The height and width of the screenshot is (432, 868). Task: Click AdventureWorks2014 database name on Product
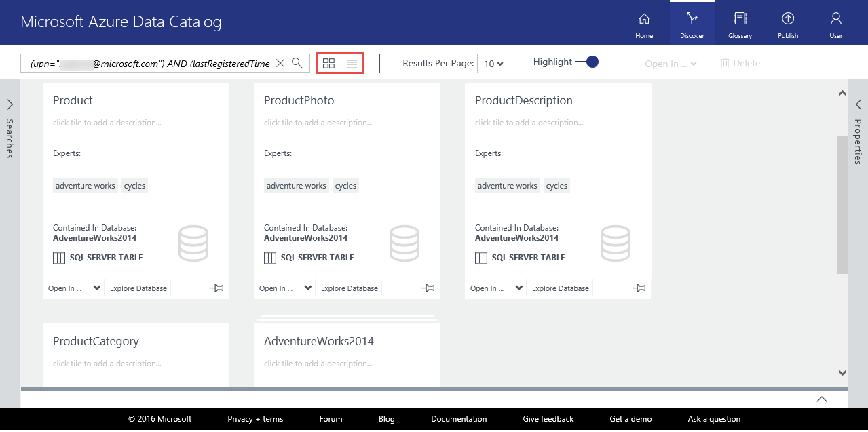(x=94, y=238)
